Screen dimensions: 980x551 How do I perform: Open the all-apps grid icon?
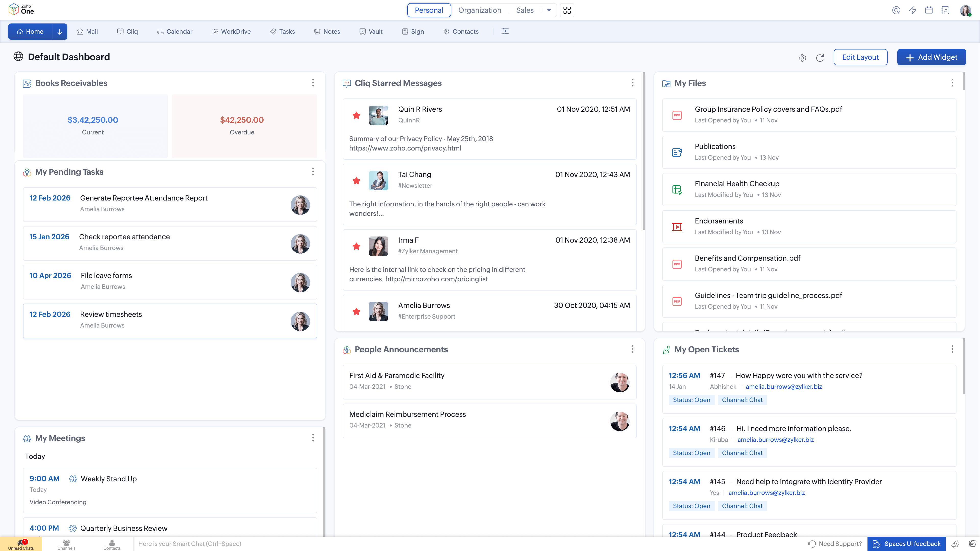pyautogui.click(x=567, y=10)
